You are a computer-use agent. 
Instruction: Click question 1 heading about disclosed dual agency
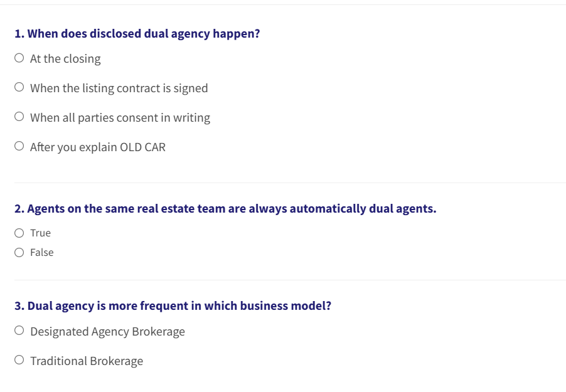137,34
